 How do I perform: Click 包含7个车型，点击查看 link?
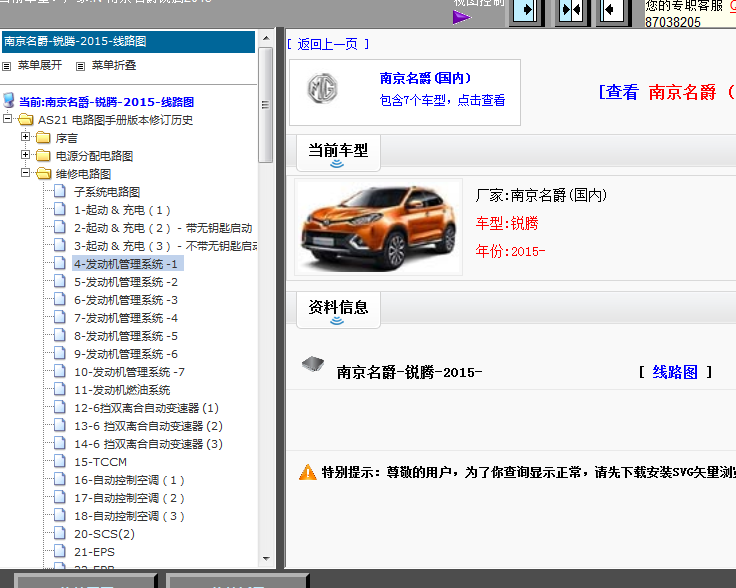click(x=442, y=100)
